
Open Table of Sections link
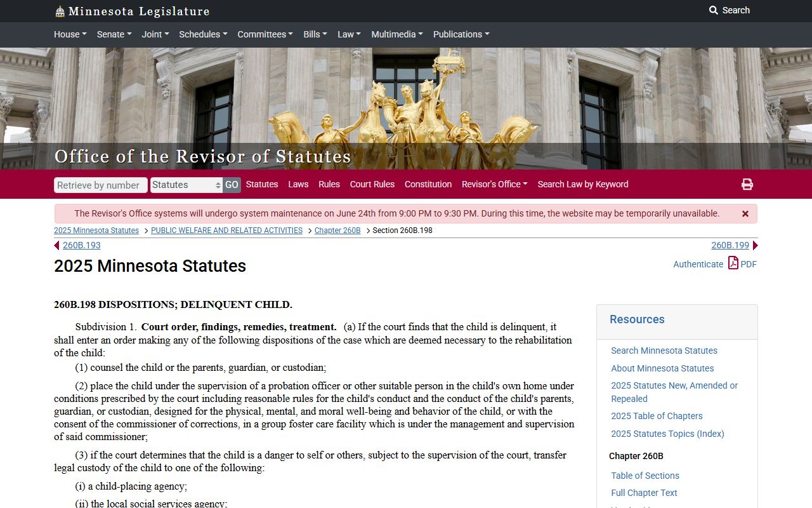[645, 476]
